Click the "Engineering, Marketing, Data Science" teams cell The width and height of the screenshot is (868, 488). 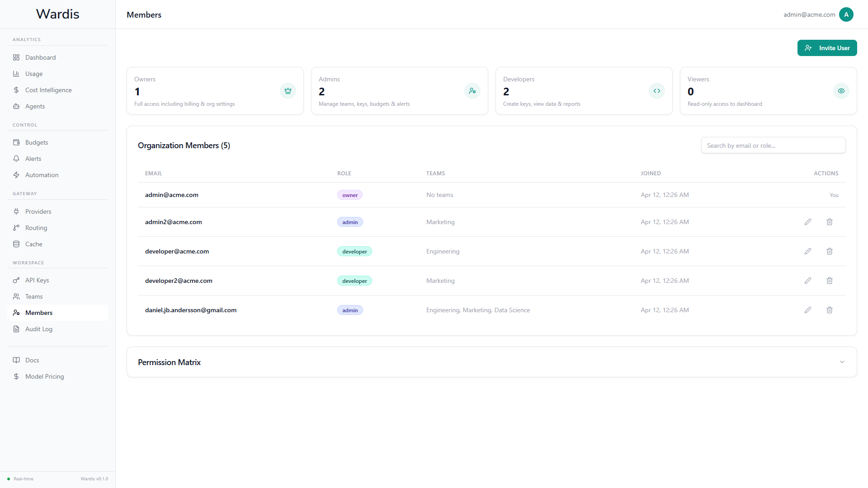click(x=478, y=310)
